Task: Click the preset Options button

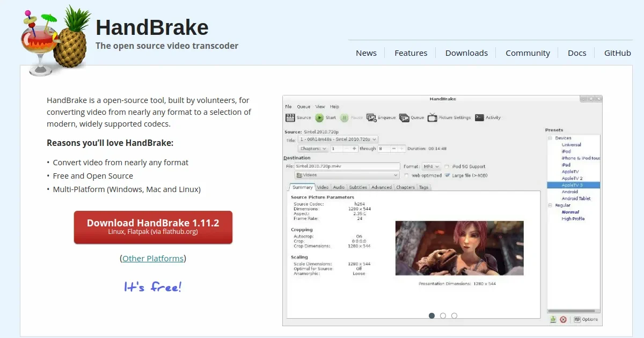Action: click(586, 319)
